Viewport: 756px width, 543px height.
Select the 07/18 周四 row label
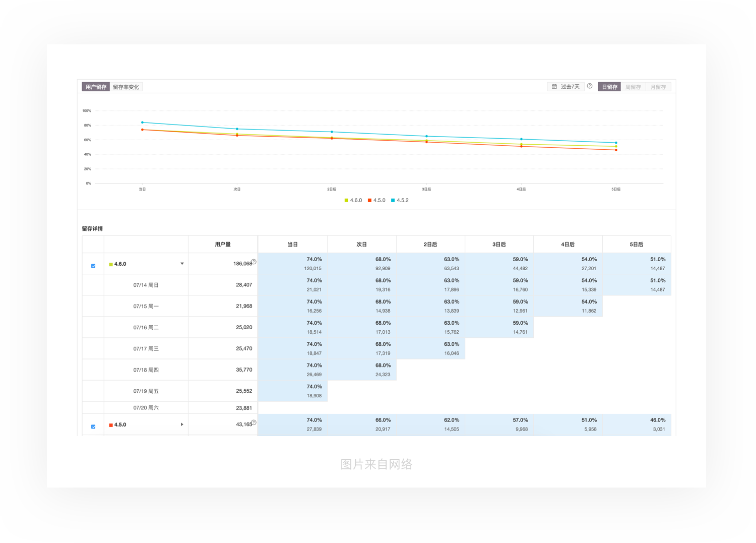tap(146, 370)
